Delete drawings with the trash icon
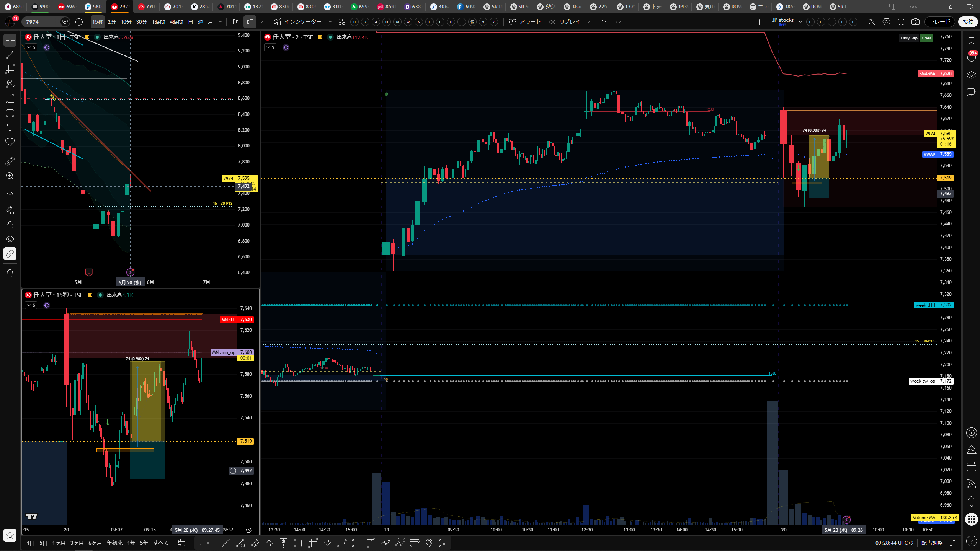This screenshot has height=551, width=980. click(x=10, y=273)
